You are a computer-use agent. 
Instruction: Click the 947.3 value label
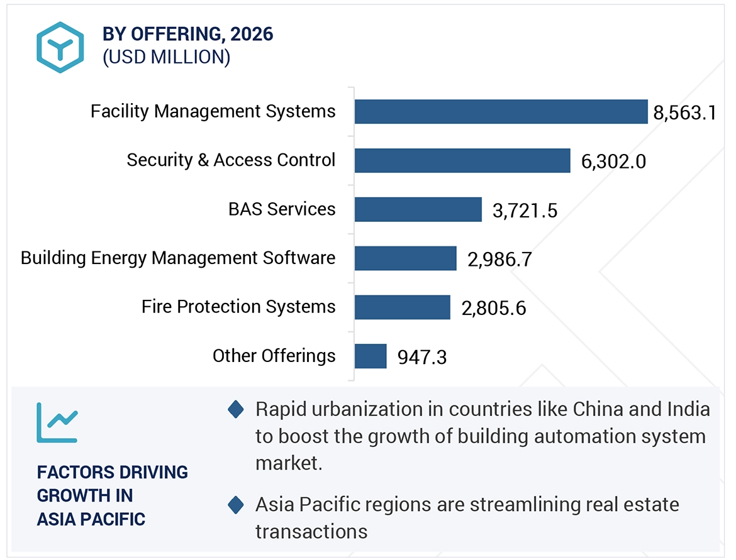point(422,358)
